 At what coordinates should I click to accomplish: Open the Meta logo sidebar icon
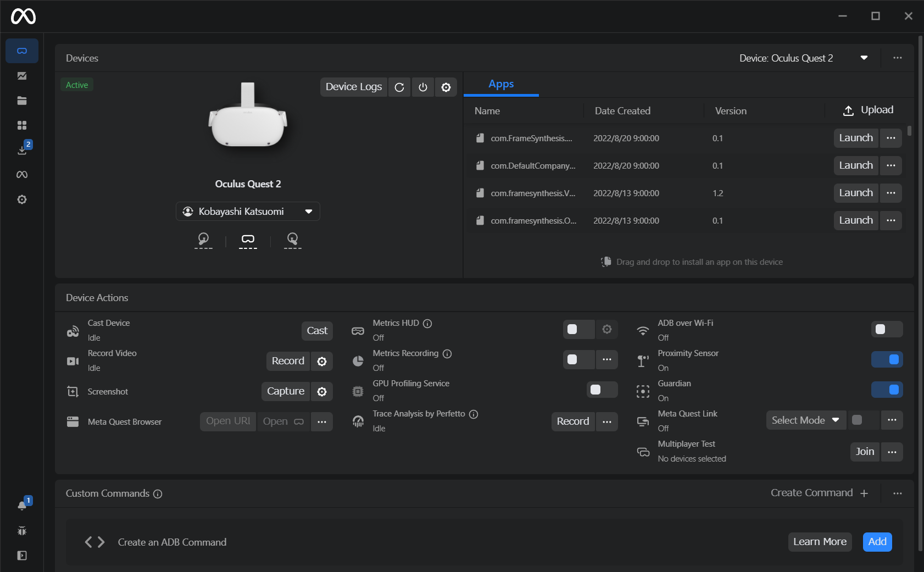click(22, 175)
